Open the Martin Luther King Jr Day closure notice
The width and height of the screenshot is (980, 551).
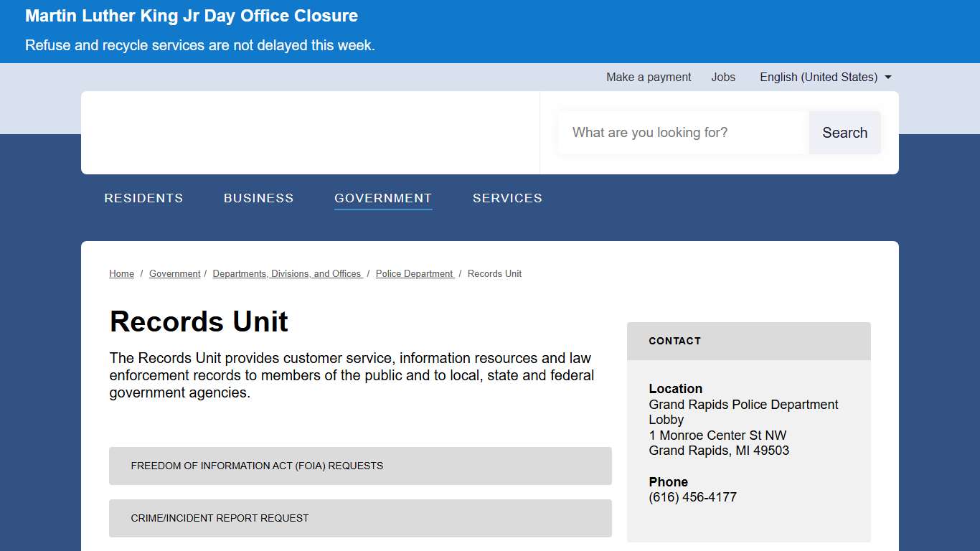(x=192, y=16)
